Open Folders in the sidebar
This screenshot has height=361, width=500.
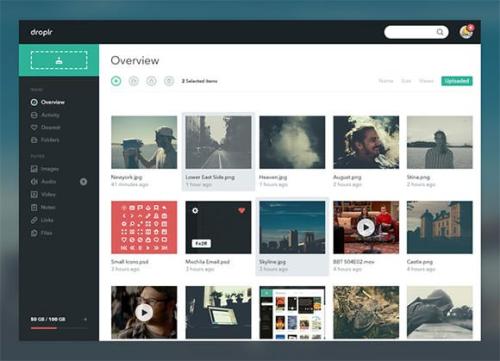(x=45, y=140)
